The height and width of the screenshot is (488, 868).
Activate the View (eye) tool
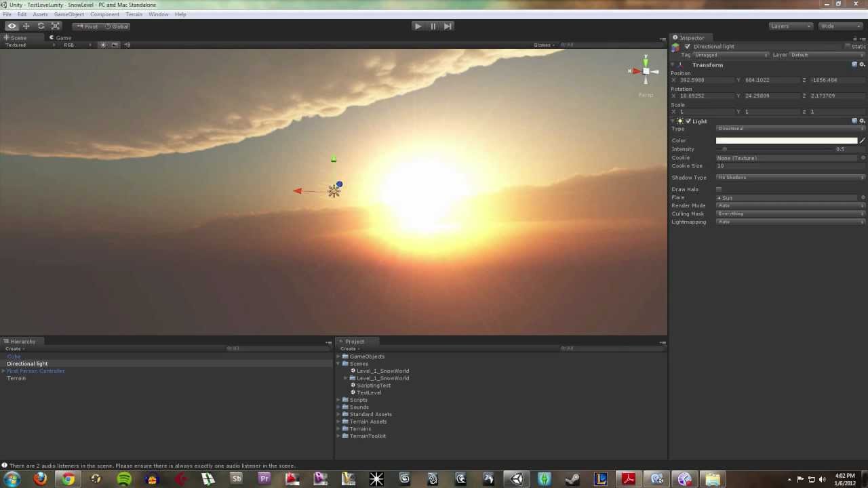[x=12, y=26]
